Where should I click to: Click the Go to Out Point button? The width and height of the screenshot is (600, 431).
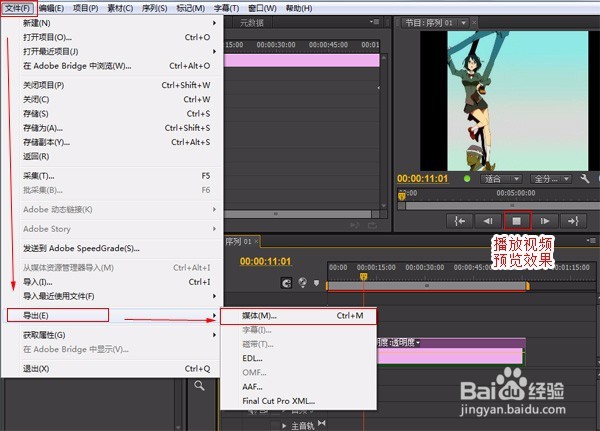click(x=573, y=221)
